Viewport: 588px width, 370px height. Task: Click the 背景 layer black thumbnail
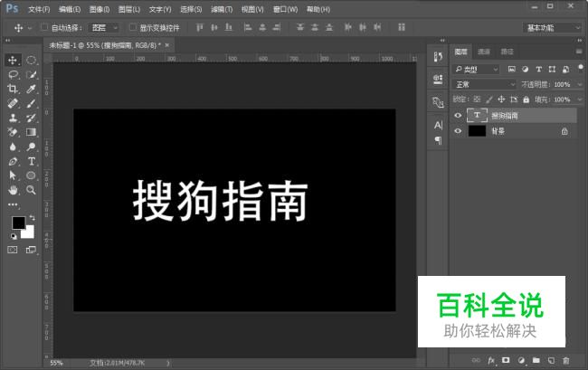[x=477, y=131]
